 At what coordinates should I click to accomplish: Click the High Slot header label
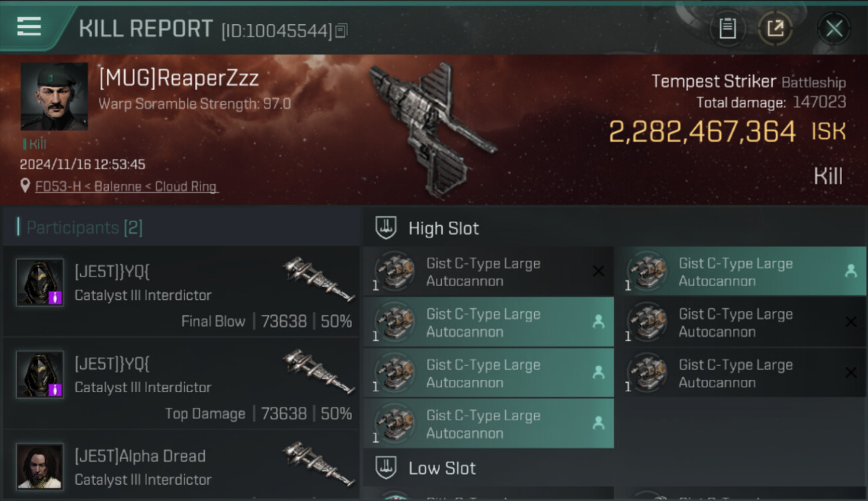pyautogui.click(x=443, y=228)
